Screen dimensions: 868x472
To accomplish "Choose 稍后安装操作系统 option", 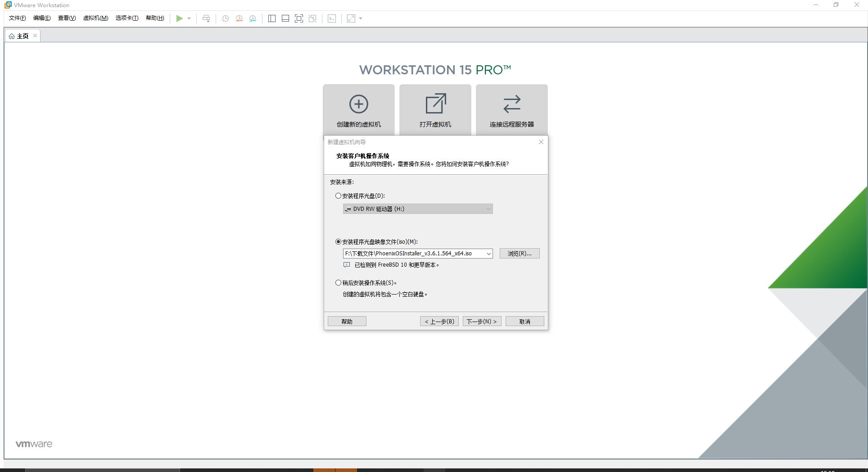I will pyautogui.click(x=338, y=283).
